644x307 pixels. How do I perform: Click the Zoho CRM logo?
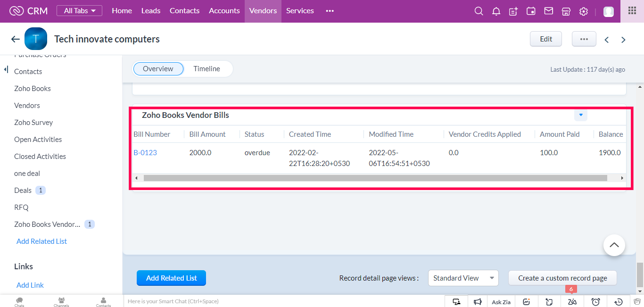click(x=29, y=11)
